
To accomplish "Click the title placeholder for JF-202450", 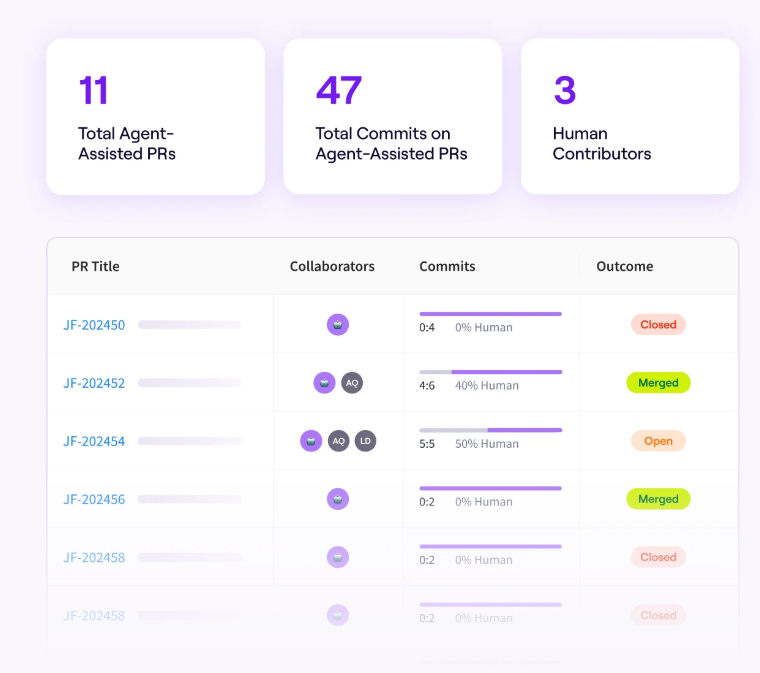I will point(190,325).
